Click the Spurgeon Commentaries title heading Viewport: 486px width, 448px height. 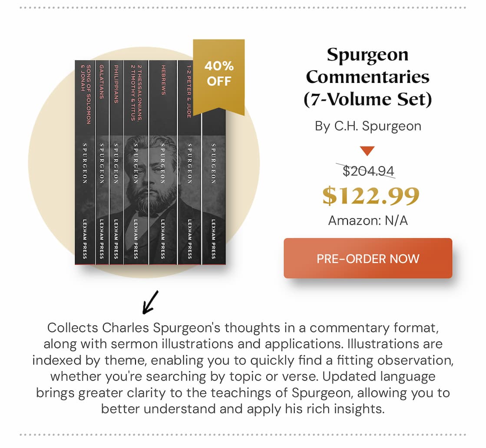(x=368, y=76)
